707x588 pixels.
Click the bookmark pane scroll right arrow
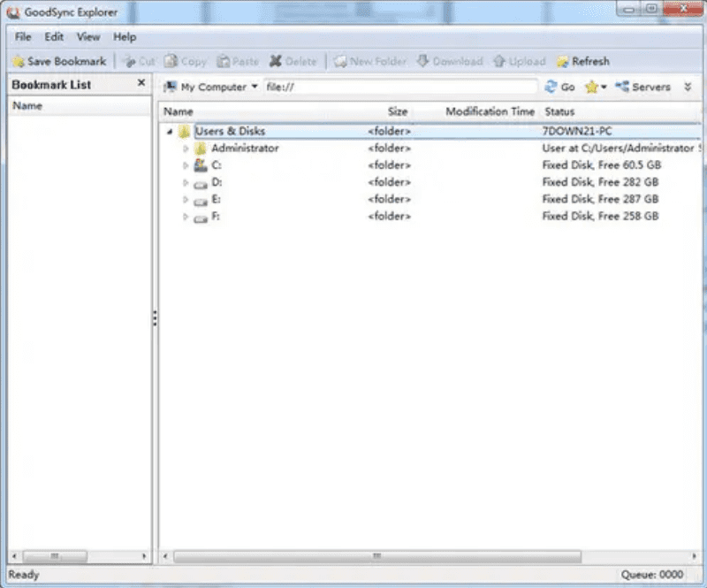click(144, 556)
